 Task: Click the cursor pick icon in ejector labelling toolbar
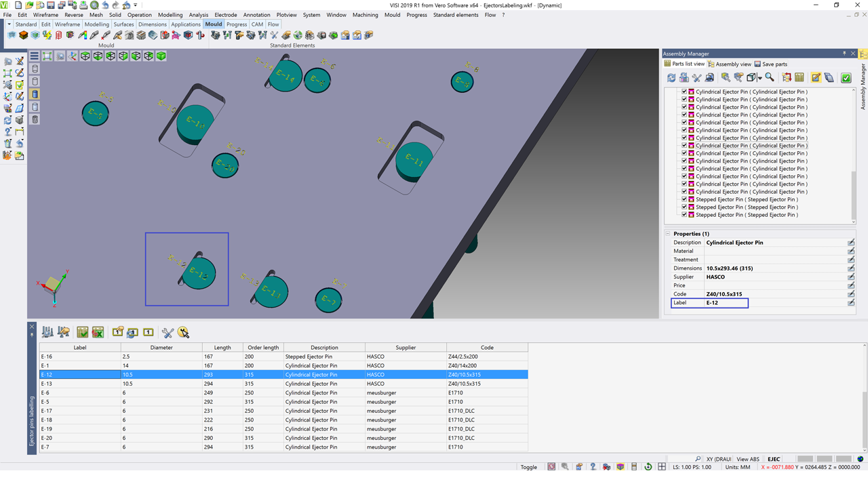[x=183, y=332]
